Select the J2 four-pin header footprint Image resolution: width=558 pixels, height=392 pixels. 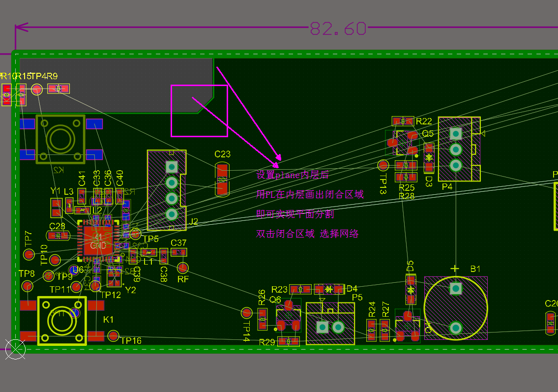coord(167,190)
